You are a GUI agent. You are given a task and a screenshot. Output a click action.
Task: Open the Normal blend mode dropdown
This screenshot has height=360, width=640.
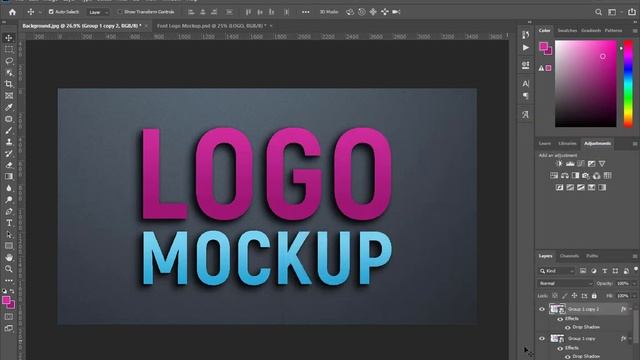tap(565, 283)
